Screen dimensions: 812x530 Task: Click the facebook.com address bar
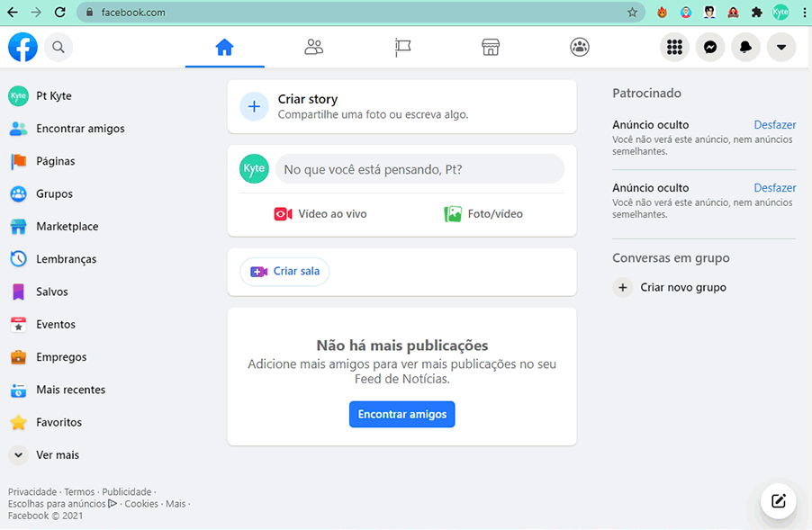[x=360, y=12]
